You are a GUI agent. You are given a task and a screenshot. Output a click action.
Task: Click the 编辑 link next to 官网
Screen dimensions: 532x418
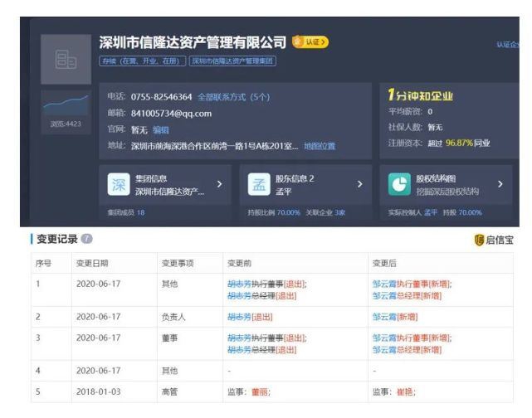tap(162, 129)
